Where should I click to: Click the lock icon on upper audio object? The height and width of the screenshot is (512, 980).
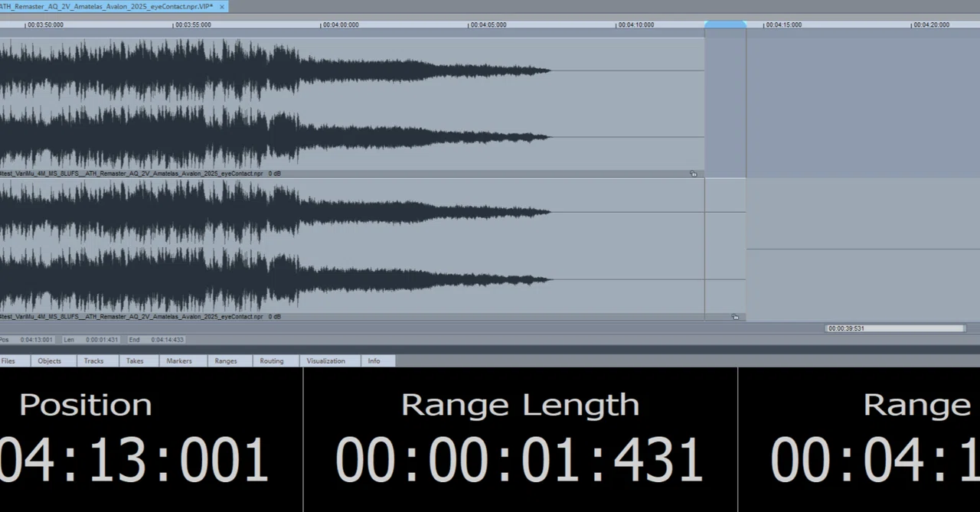(694, 174)
